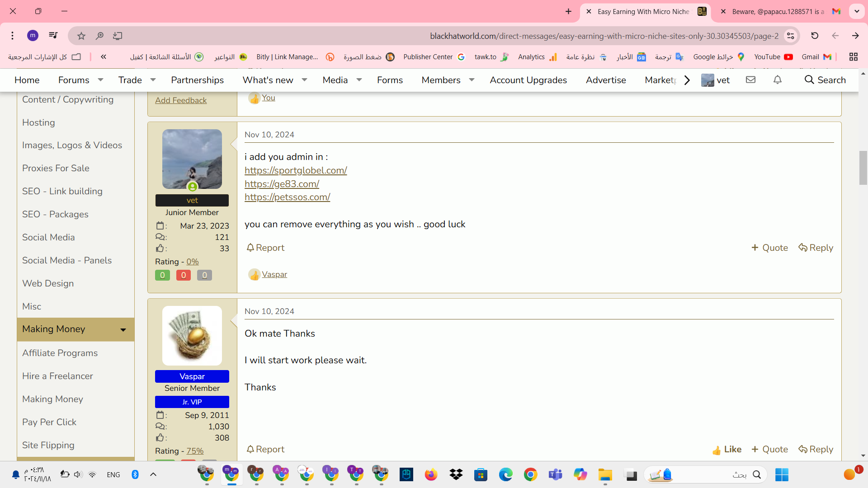Open the zoom magnifier icon in address bar
The width and height of the screenshot is (868, 488).
(99, 36)
